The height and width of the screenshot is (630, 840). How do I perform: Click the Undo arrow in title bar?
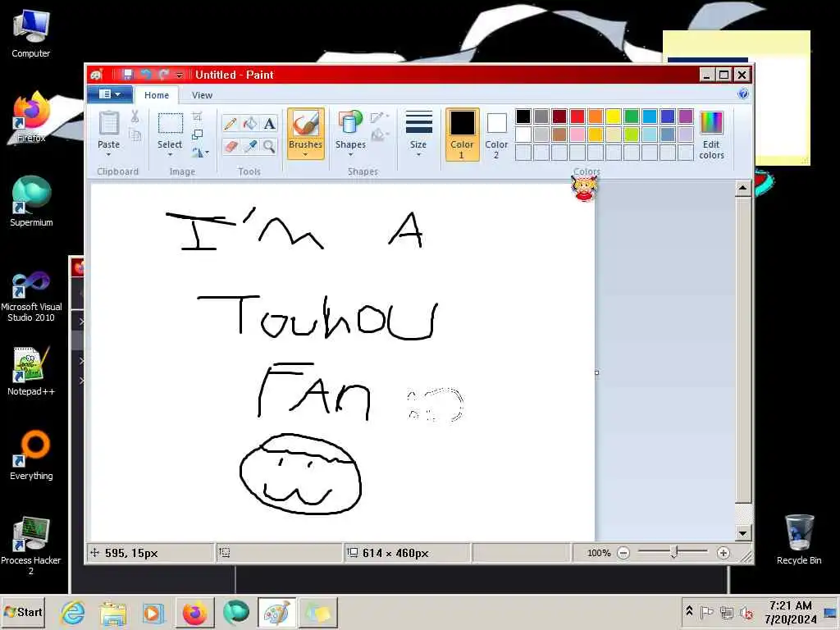146,75
